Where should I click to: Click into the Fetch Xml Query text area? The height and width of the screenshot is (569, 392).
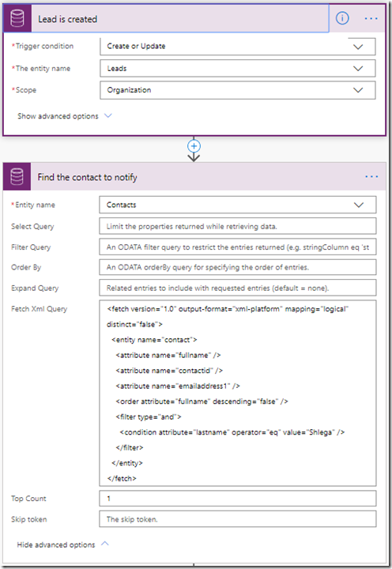pos(238,393)
